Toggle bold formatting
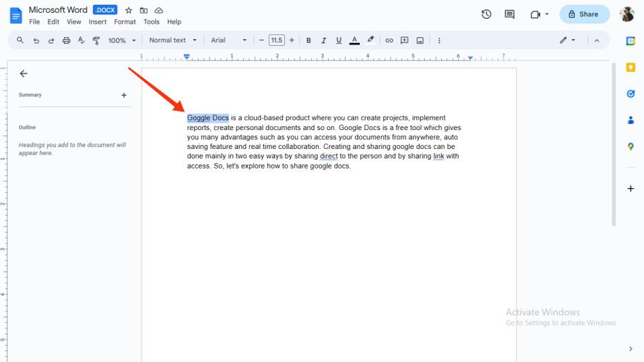This screenshot has width=644, height=362. [x=309, y=40]
